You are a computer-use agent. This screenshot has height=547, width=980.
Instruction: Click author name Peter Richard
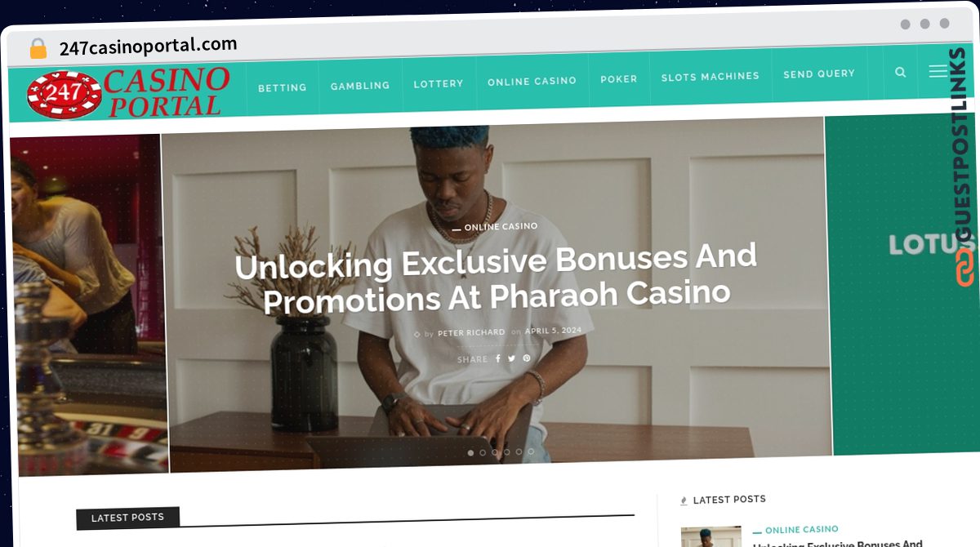click(x=471, y=332)
